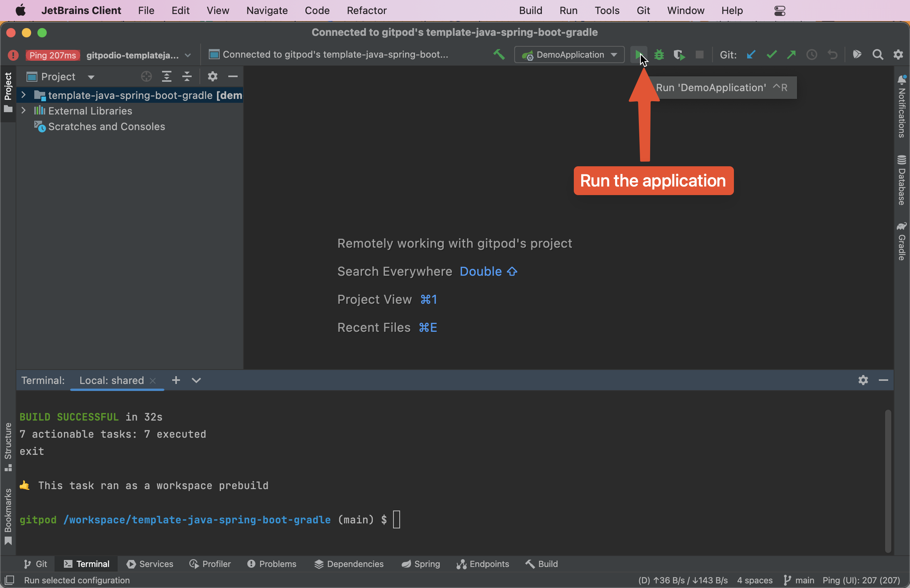This screenshot has width=910, height=588.
Task: Click the Stop square button
Action: coord(700,55)
